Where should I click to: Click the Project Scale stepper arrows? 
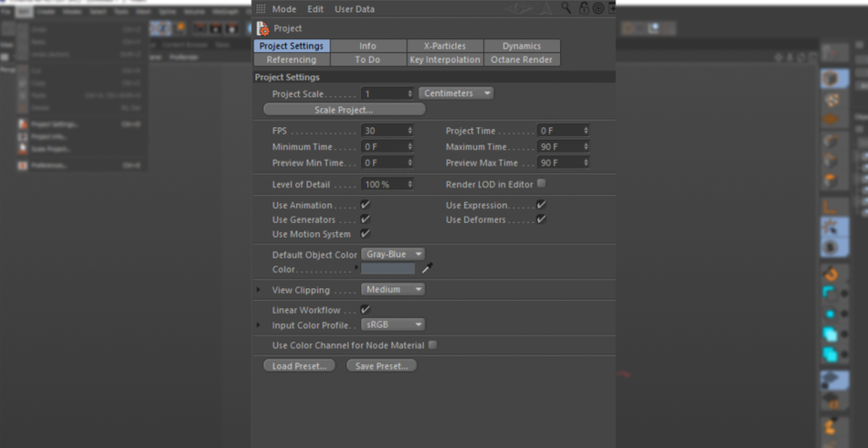coord(410,93)
